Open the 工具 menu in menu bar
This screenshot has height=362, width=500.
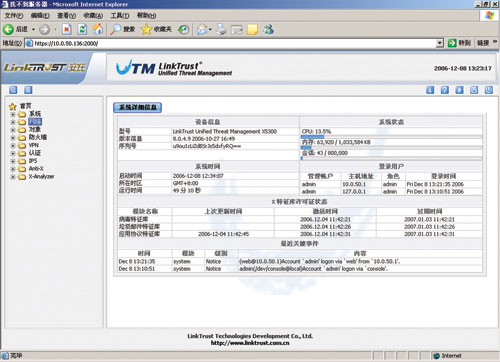click(120, 16)
